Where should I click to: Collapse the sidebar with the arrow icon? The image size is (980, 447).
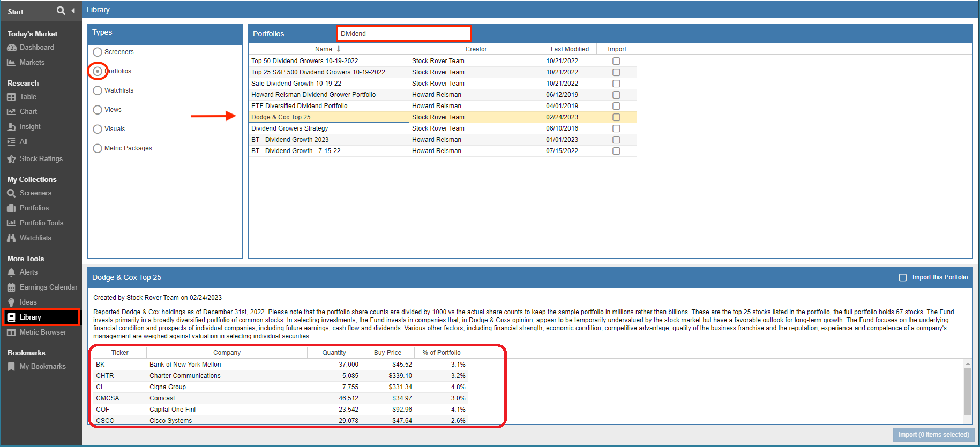click(x=73, y=11)
